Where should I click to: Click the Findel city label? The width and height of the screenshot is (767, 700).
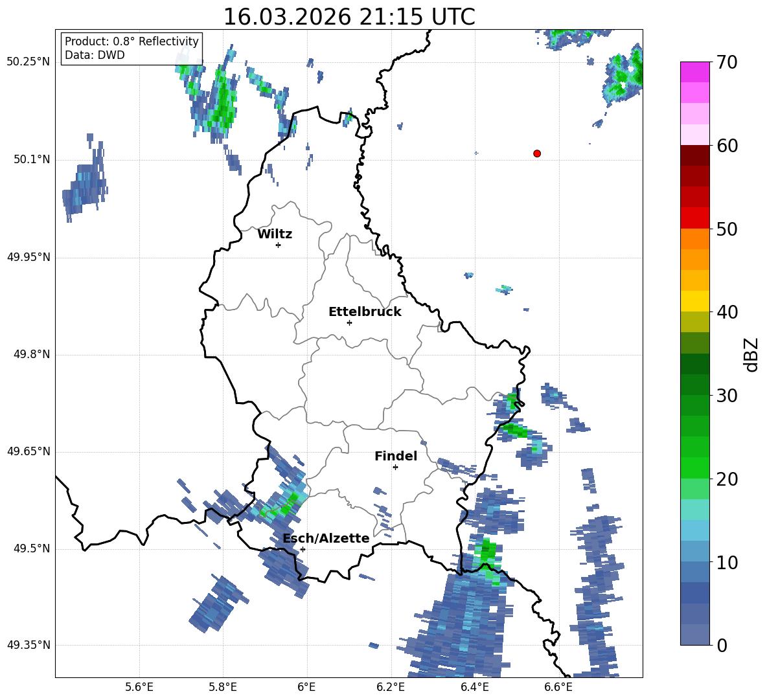[396, 456]
